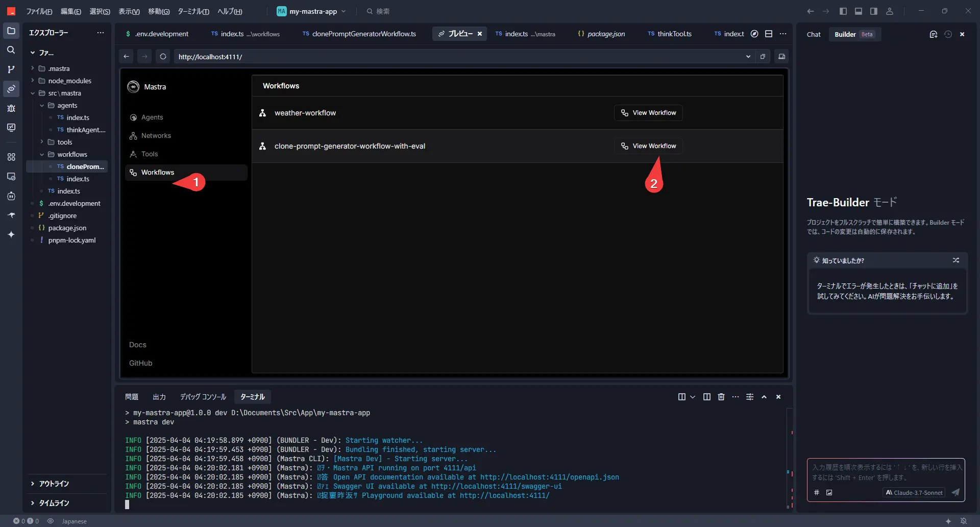
Task: Switch to the Chat tab
Action: click(814, 34)
